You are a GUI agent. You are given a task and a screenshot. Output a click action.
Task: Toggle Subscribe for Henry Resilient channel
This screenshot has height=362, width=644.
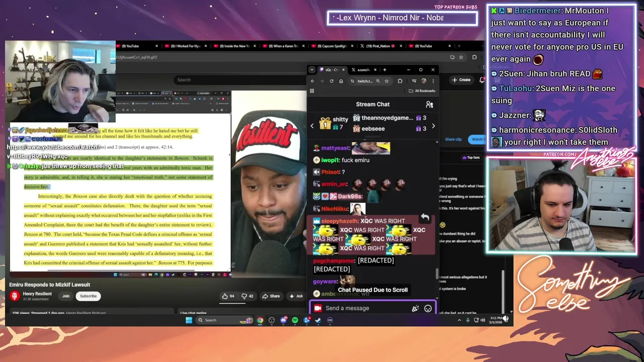click(88, 296)
